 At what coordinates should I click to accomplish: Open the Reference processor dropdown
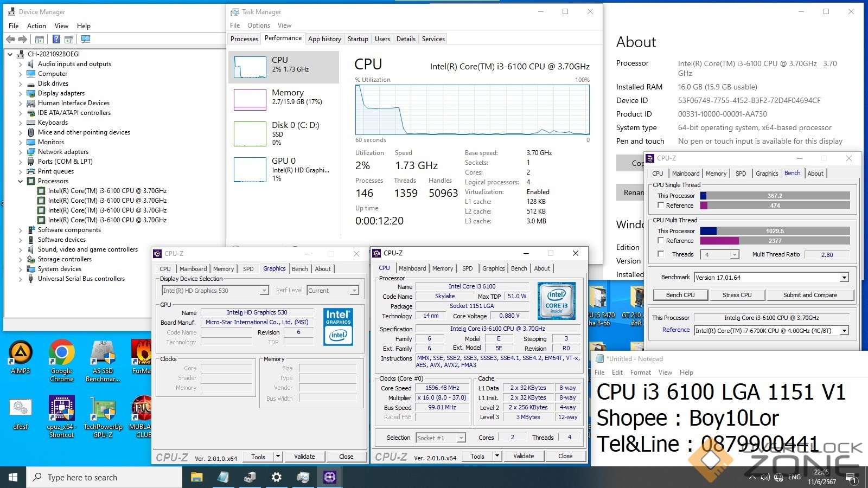pos(844,331)
